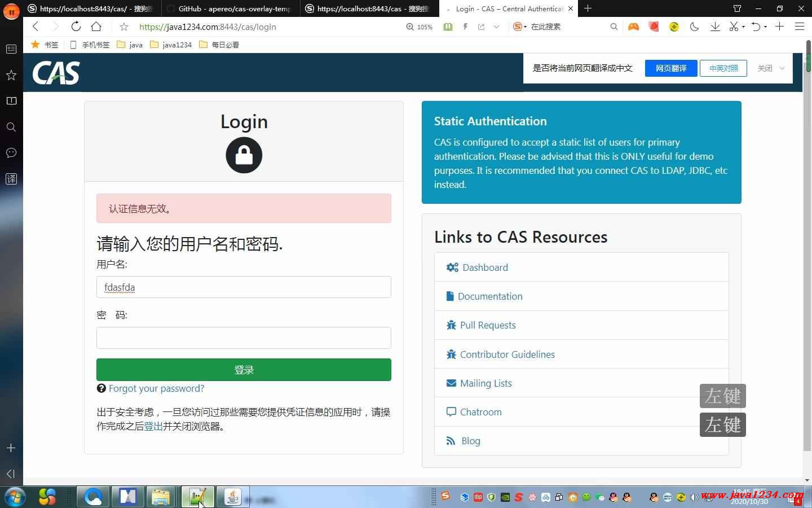The height and width of the screenshot is (508, 812).
Task: Click the sidebar reading book icon
Action: click(11, 101)
